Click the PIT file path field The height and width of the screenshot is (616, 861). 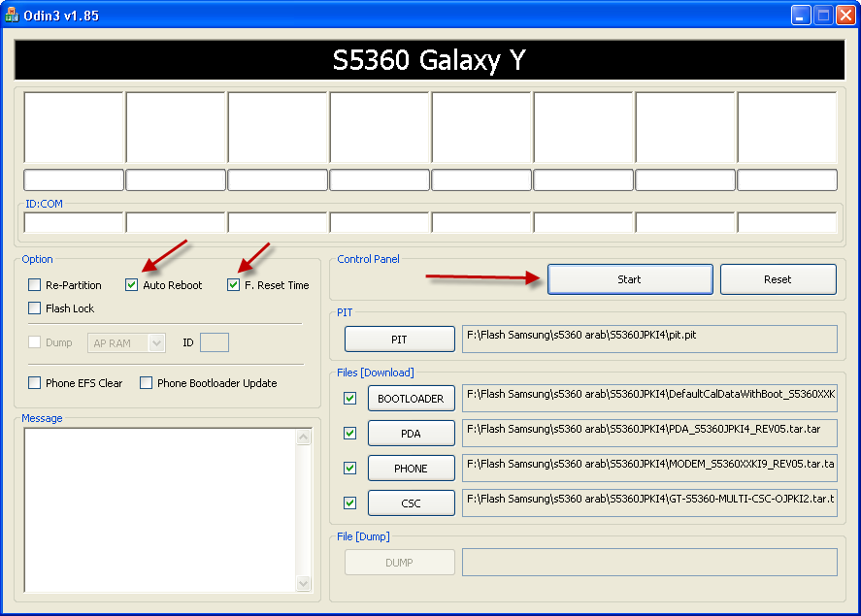click(x=649, y=339)
